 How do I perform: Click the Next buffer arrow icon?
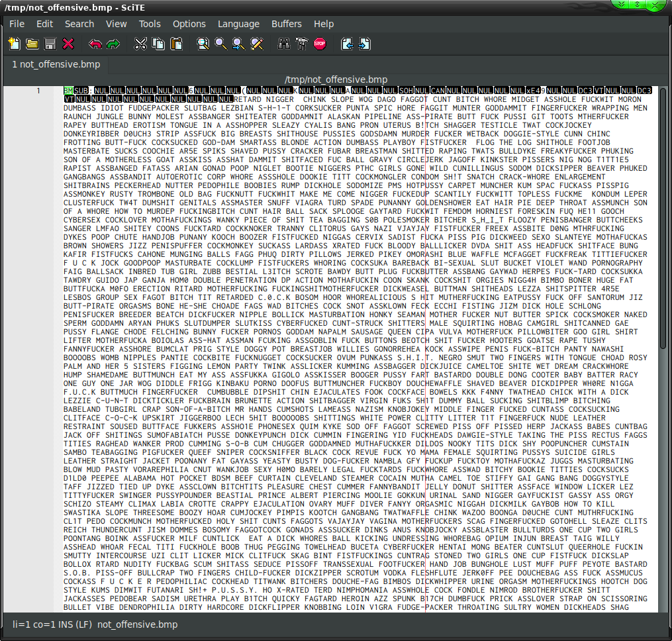point(365,44)
